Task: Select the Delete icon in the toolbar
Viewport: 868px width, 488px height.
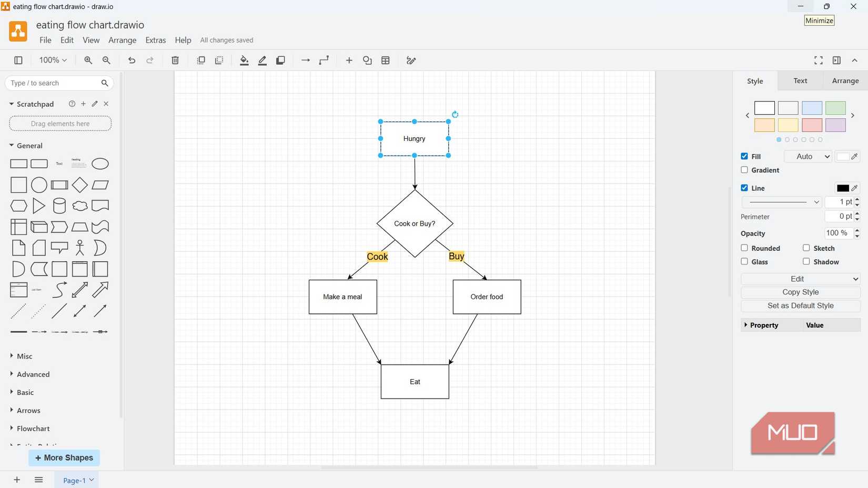Action: pos(175,60)
